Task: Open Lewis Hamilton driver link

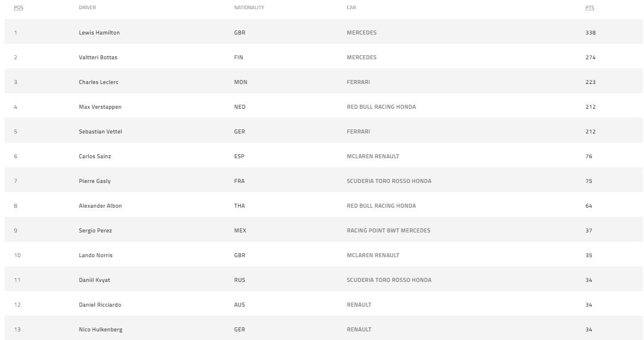Action: (99, 32)
